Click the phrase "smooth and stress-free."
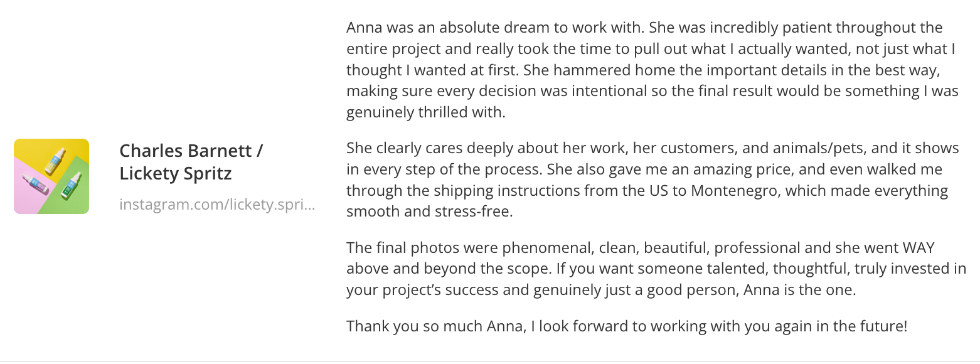The height and width of the screenshot is (364, 980). (430, 211)
